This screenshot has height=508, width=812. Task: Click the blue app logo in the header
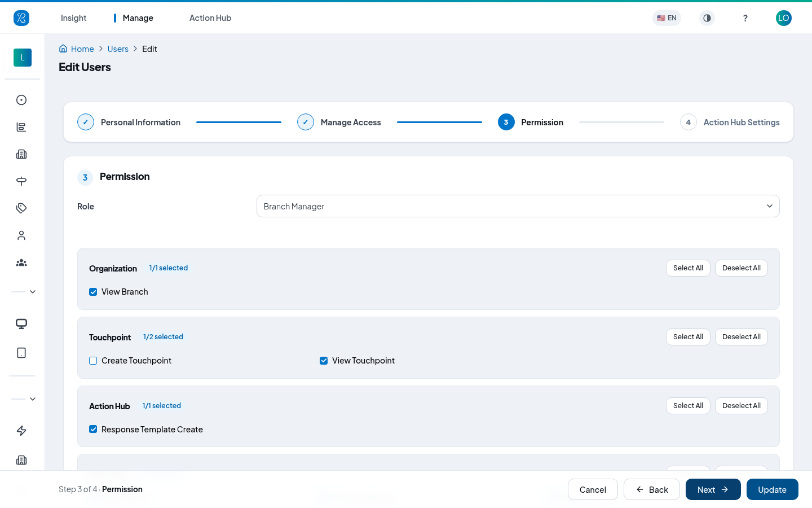(x=21, y=18)
